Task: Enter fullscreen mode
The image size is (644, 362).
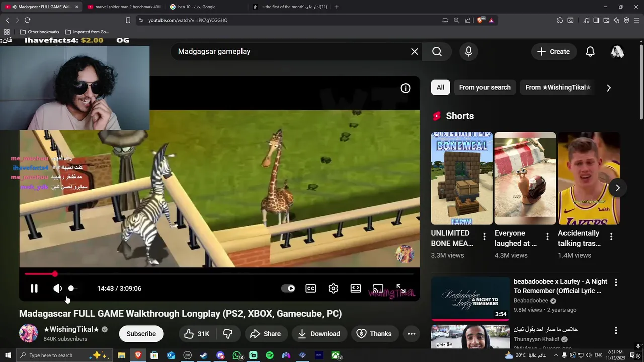Action: (401, 288)
